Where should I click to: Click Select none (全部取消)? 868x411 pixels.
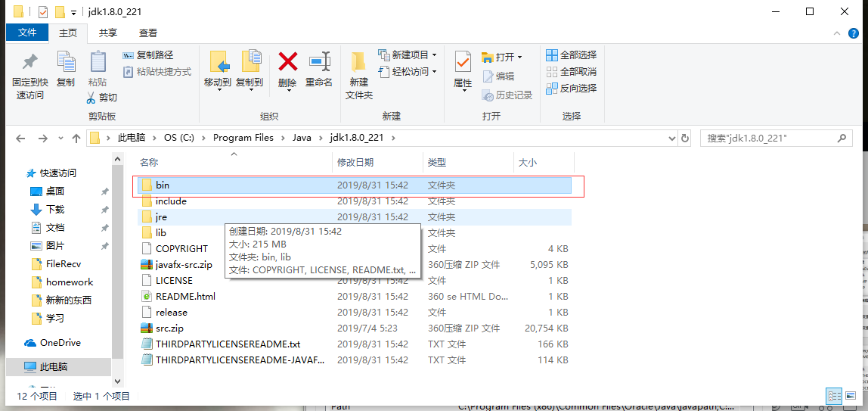point(572,71)
